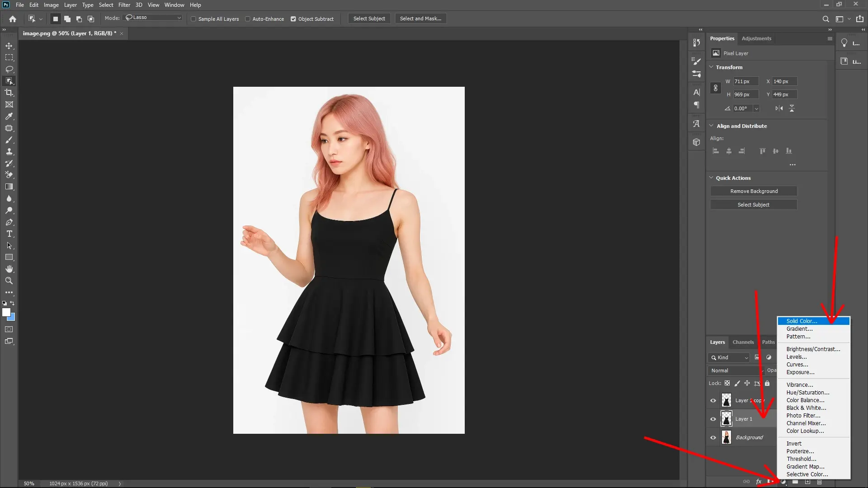Enable Auto-Enhance option
Image resolution: width=868 pixels, height=488 pixels.
[248, 19]
